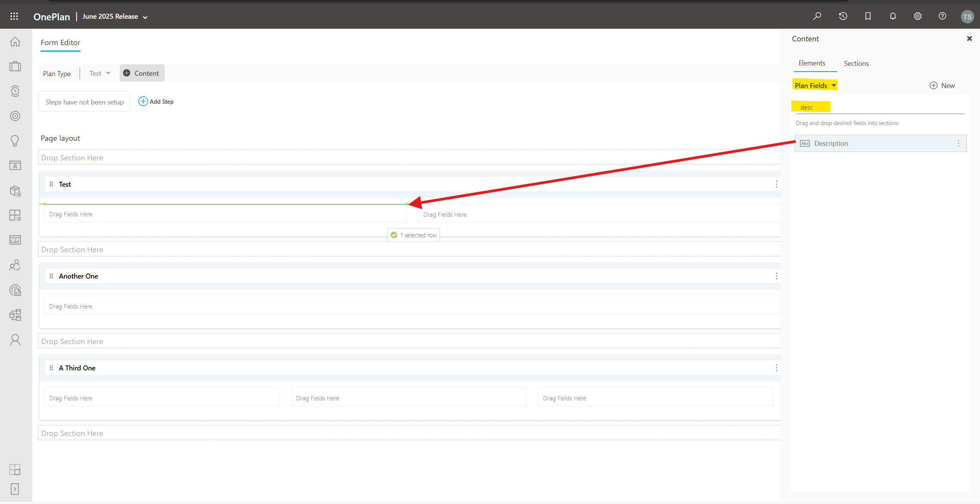The width and height of the screenshot is (980, 504).
Task: Open the bar chart reports sidebar icon
Action: tap(15, 240)
